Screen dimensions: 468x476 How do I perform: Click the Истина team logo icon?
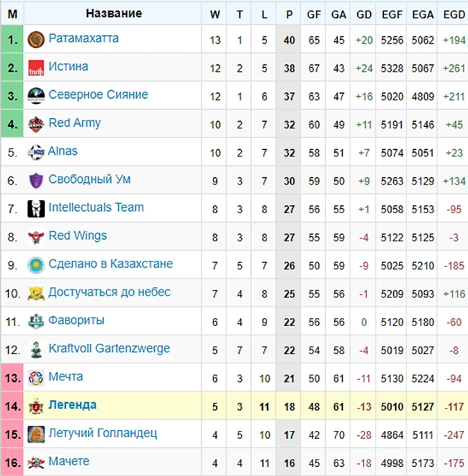[35, 68]
